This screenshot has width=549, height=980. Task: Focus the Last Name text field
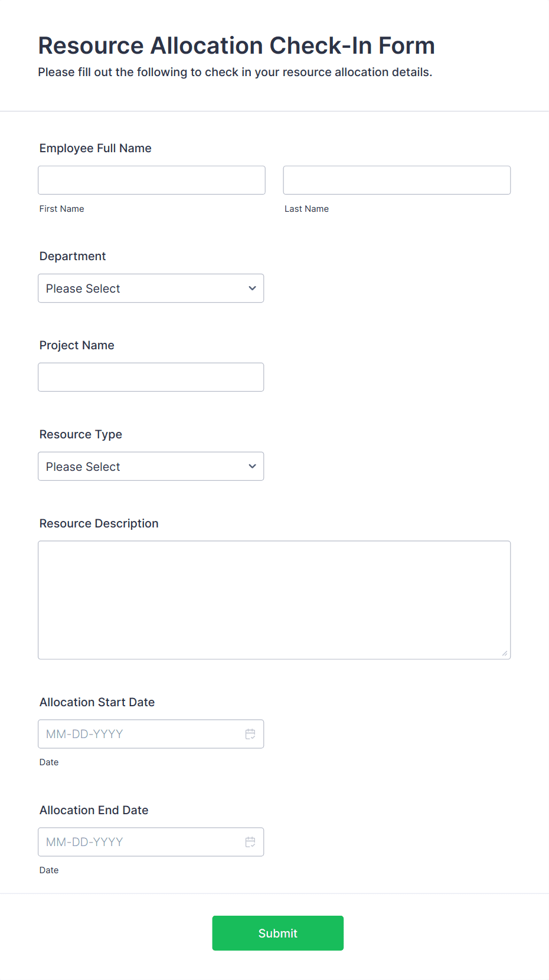(x=397, y=180)
